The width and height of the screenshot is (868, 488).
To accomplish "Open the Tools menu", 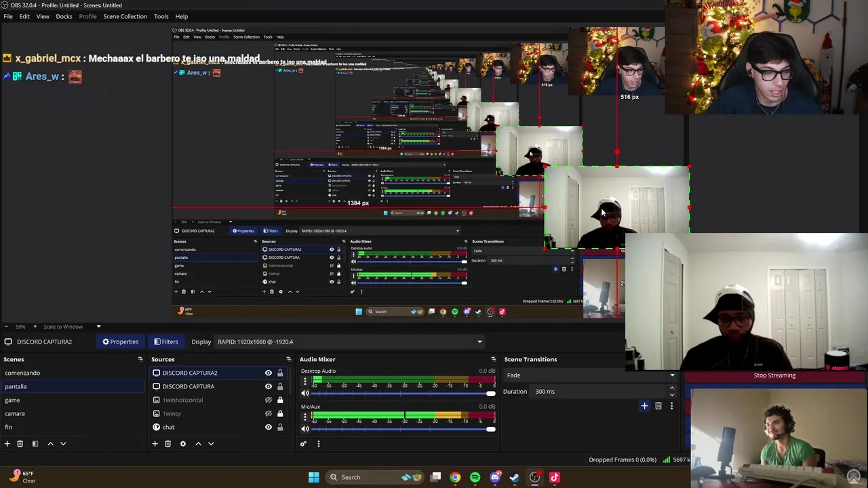I will (161, 16).
